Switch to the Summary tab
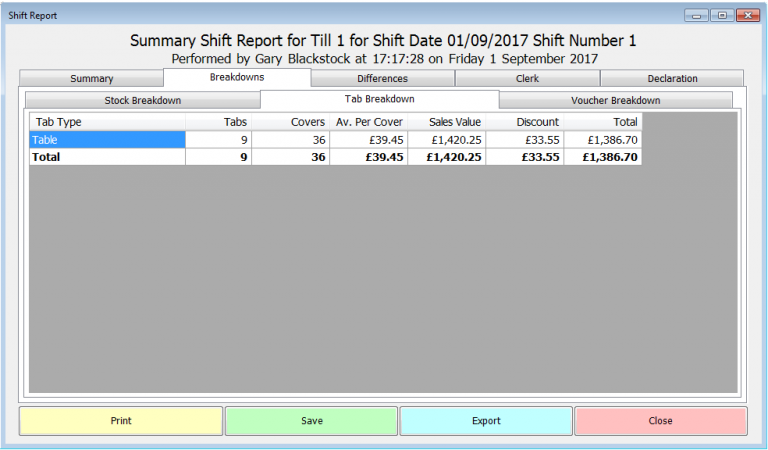The image size is (768, 450). 91,79
